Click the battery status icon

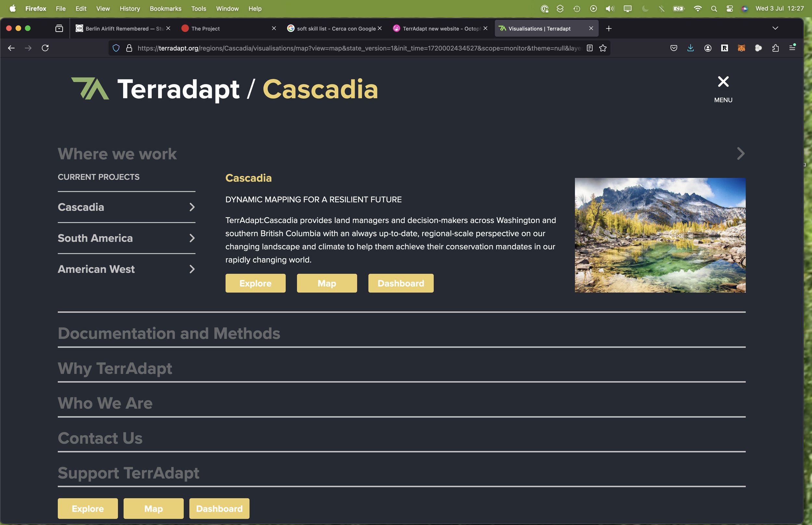click(x=679, y=9)
